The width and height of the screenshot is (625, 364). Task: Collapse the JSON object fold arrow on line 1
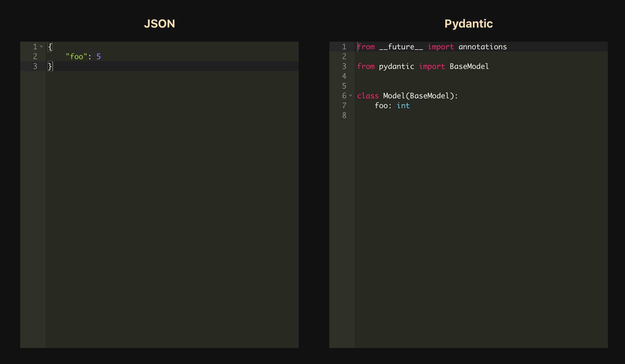41,47
